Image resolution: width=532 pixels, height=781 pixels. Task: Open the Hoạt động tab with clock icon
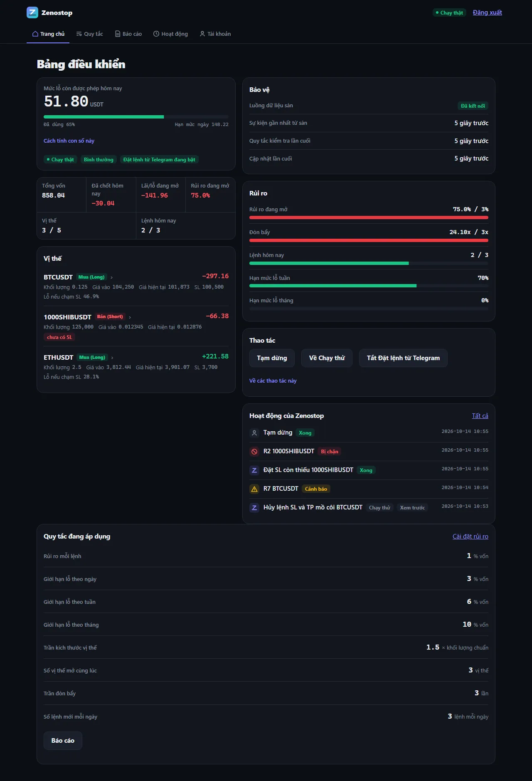tap(170, 34)
